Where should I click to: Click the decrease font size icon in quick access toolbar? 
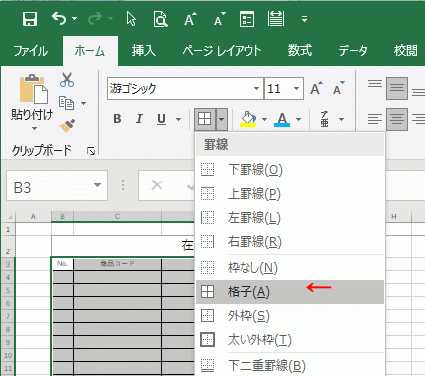(219, 19)
